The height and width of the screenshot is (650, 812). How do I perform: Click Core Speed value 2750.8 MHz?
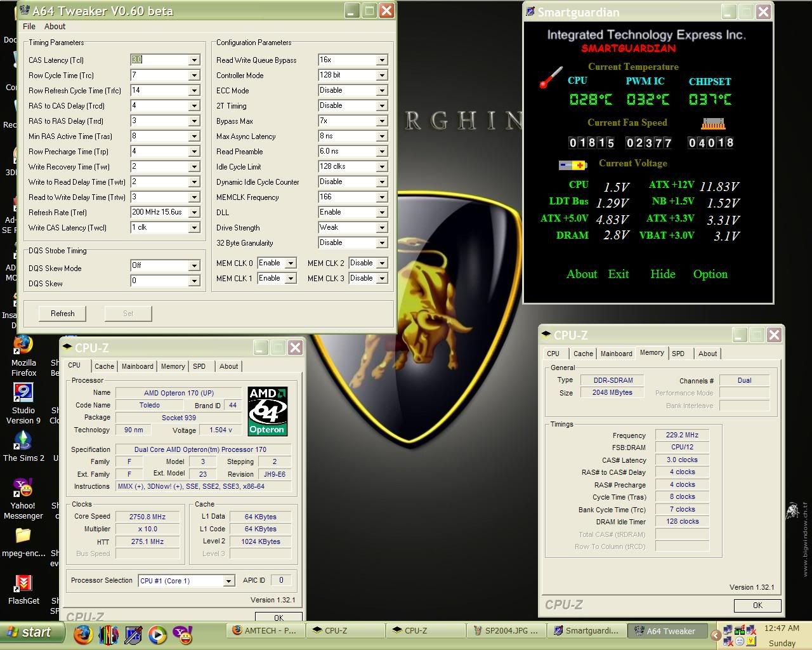[x=147, y=517]
